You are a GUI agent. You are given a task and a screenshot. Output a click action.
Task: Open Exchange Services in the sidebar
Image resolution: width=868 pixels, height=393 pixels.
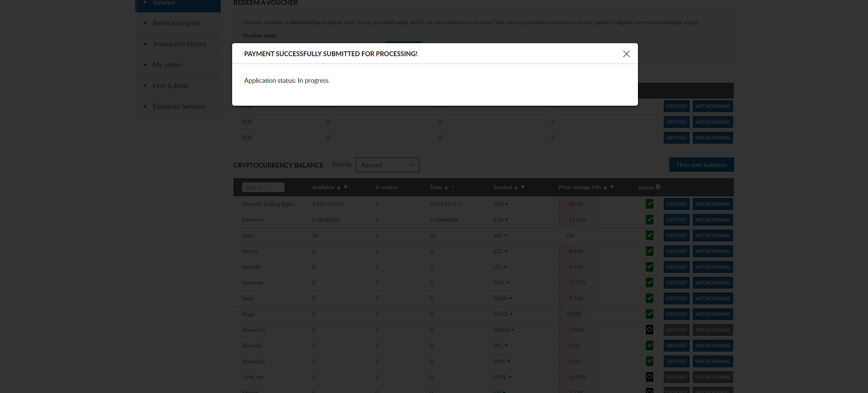178,106
